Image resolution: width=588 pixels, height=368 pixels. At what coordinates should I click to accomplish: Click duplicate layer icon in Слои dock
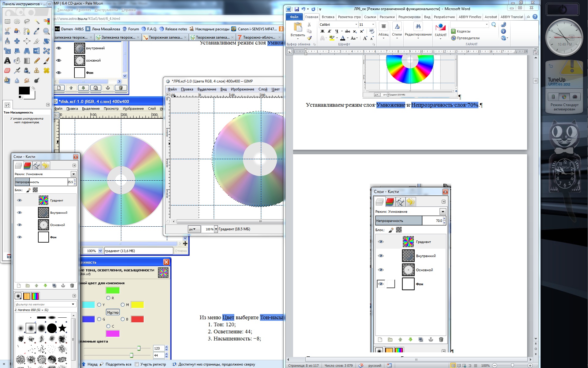point(54,286)
